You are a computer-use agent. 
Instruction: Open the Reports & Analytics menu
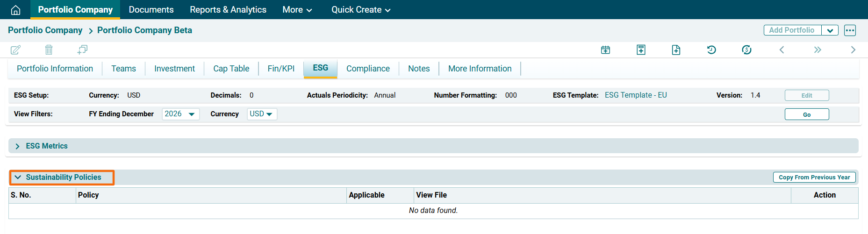click(x=228, y=10)
